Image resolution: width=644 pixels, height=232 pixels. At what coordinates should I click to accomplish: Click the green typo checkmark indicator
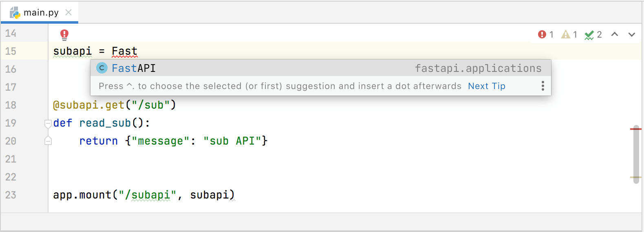(x=593, y=35)
